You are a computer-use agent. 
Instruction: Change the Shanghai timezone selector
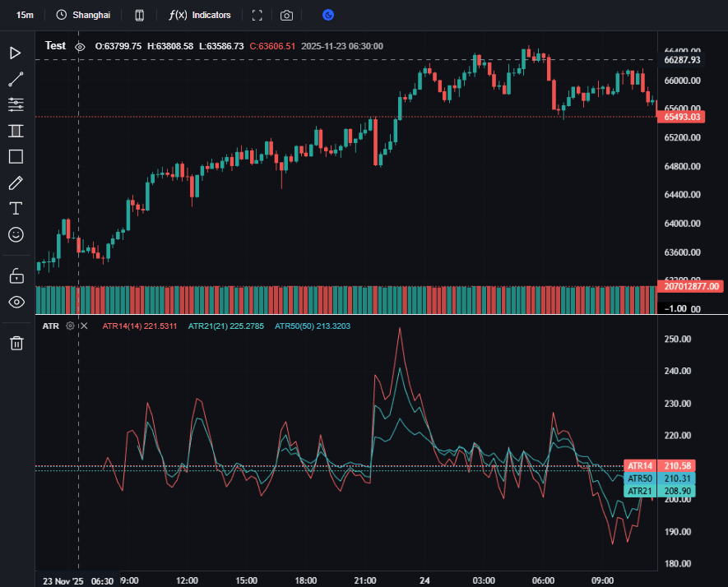[x=83, y=15]
